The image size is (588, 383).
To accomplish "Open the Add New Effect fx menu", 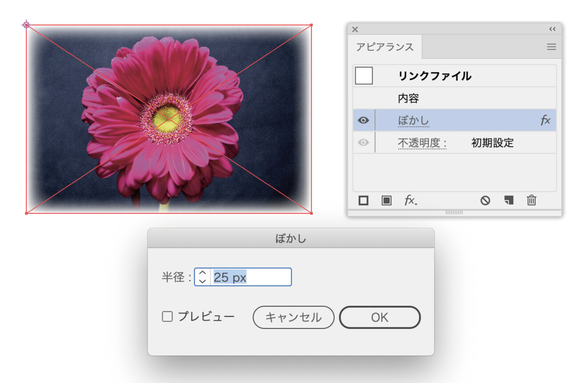I will pos(411,200).
